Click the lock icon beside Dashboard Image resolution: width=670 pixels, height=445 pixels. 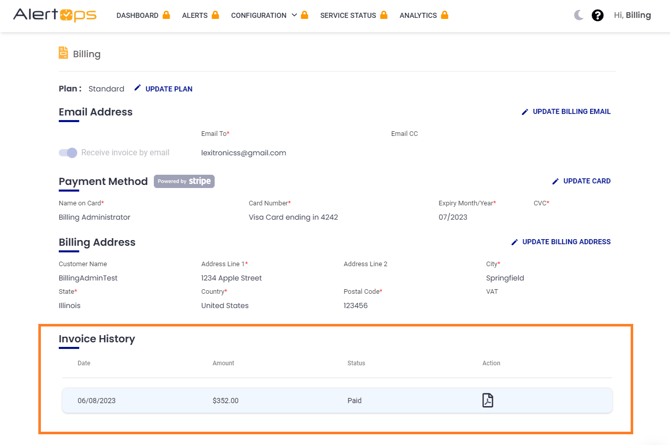click(166, 15)
